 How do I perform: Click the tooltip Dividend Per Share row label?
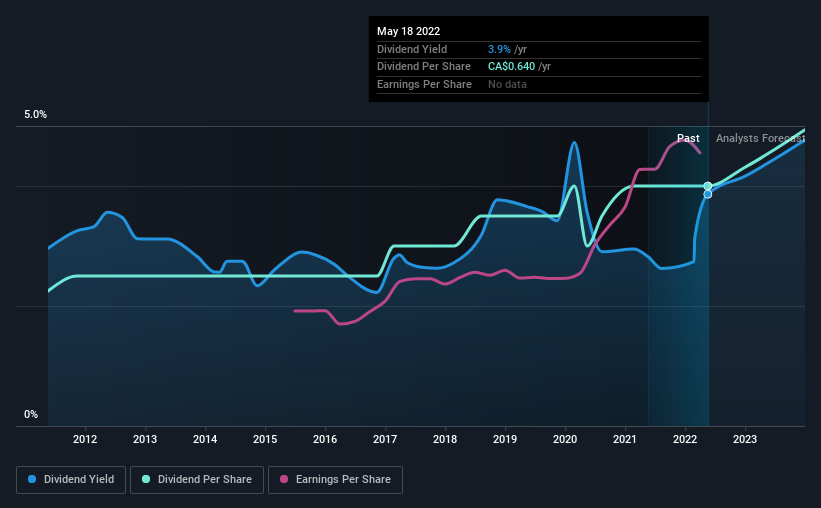tap(424, 67)
